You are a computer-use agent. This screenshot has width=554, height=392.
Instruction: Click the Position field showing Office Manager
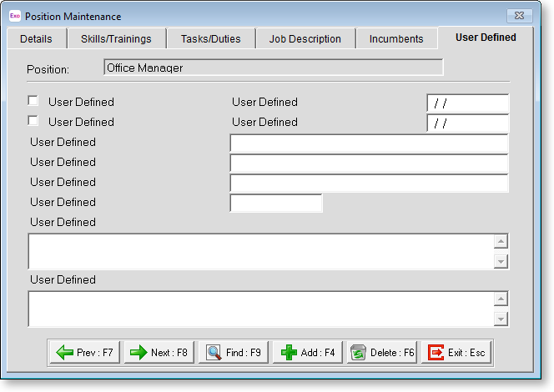[x=273, y=68]
